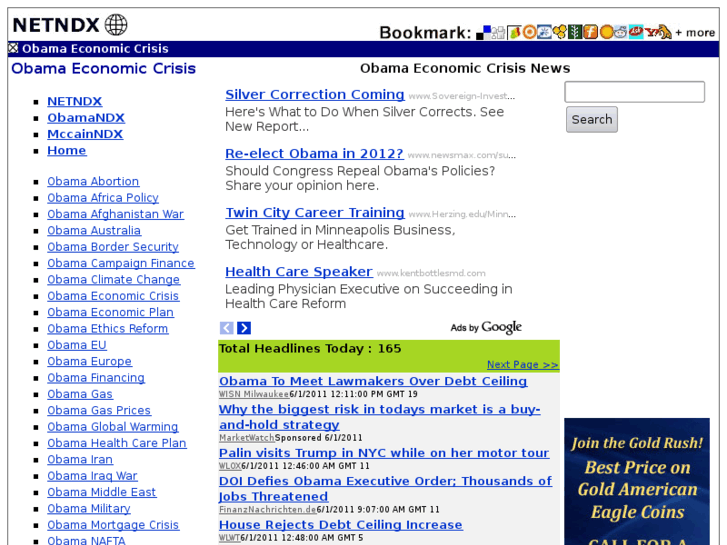Click the orange target-circle bookmark icon

pyautogui.click(x=529, y=32)
